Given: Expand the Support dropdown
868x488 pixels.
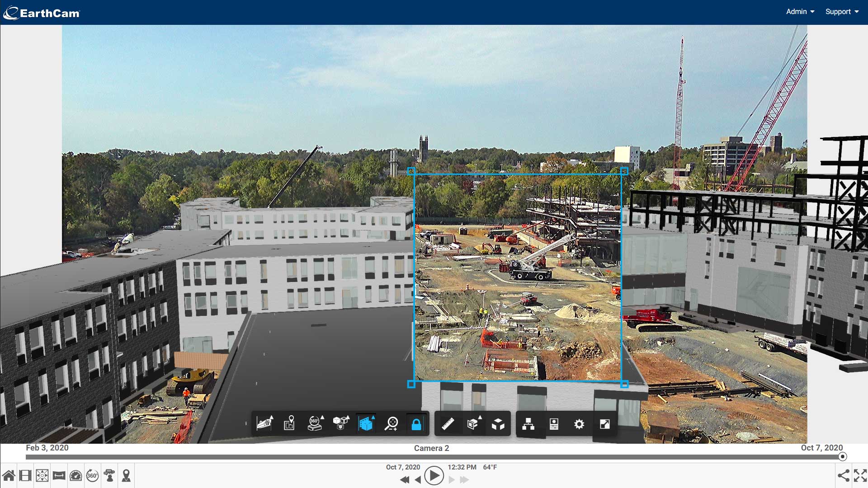Looking at the screenshot, I should 841,12.
